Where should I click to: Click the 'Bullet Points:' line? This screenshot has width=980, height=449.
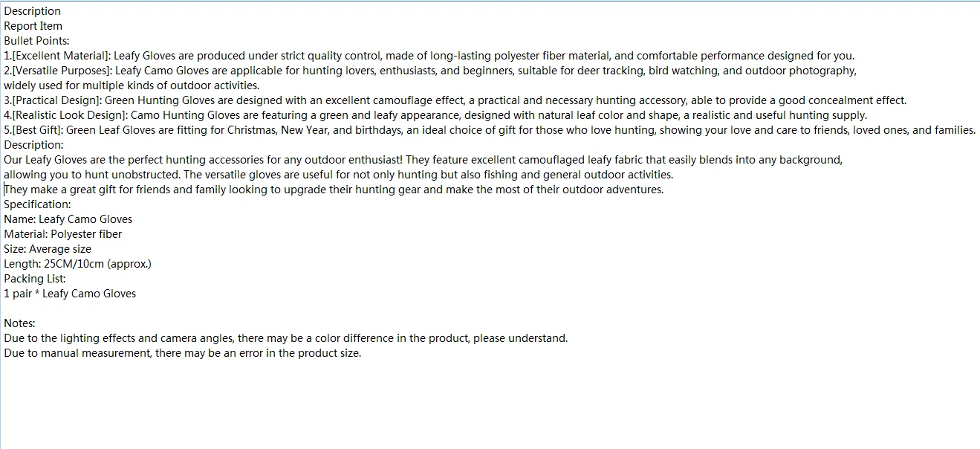pyautogui.click(x=36, y=41)
